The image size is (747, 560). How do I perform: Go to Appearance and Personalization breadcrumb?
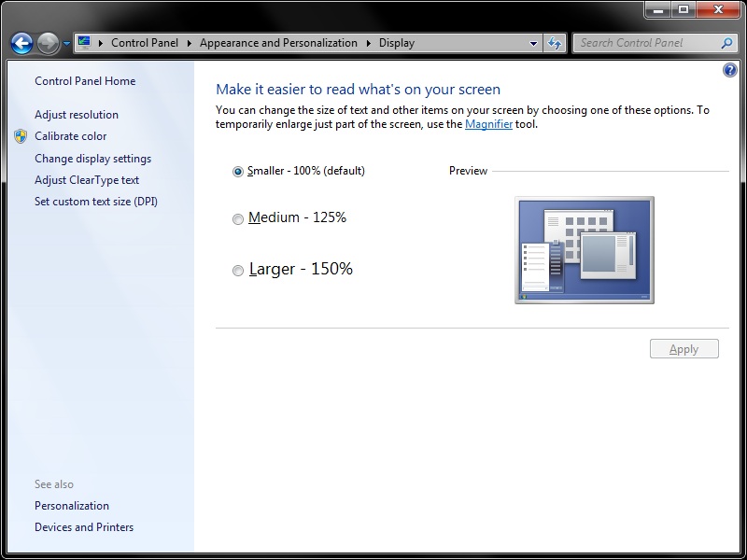(278, 43)
